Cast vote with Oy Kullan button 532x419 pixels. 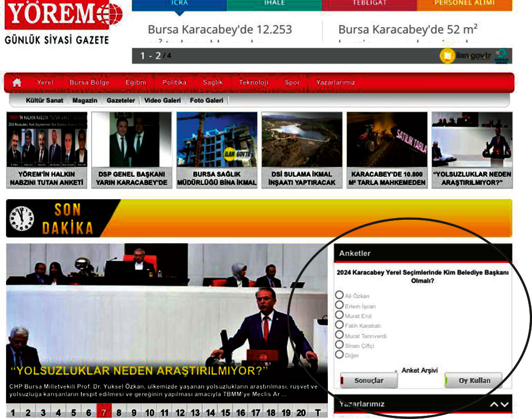(473, 380)
